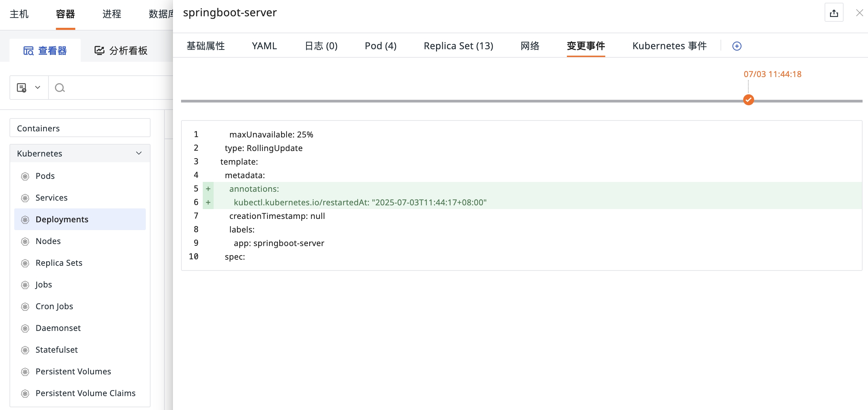Click the orange timeline change marker
The image size is (868, 410).
tap(748, 100)
